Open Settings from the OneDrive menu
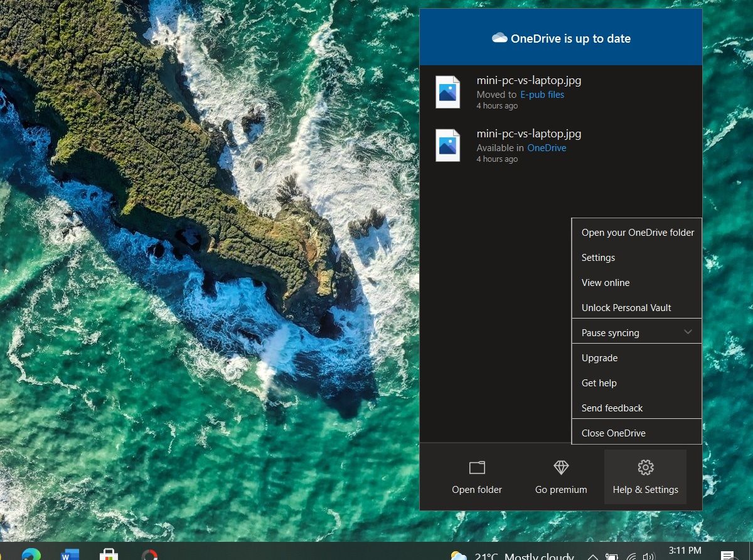Image resolution: width=753 pixels, height=560 pixels. (598, 258)
